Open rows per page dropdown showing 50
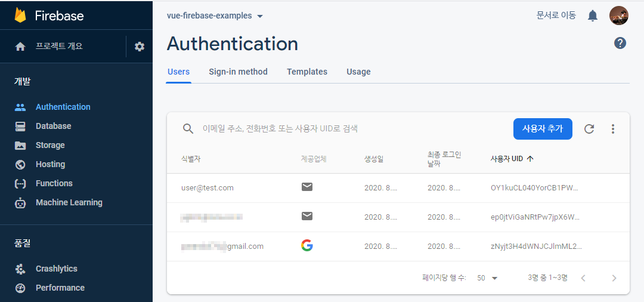Viewport: 644px width, 302px height. (488, 278)
